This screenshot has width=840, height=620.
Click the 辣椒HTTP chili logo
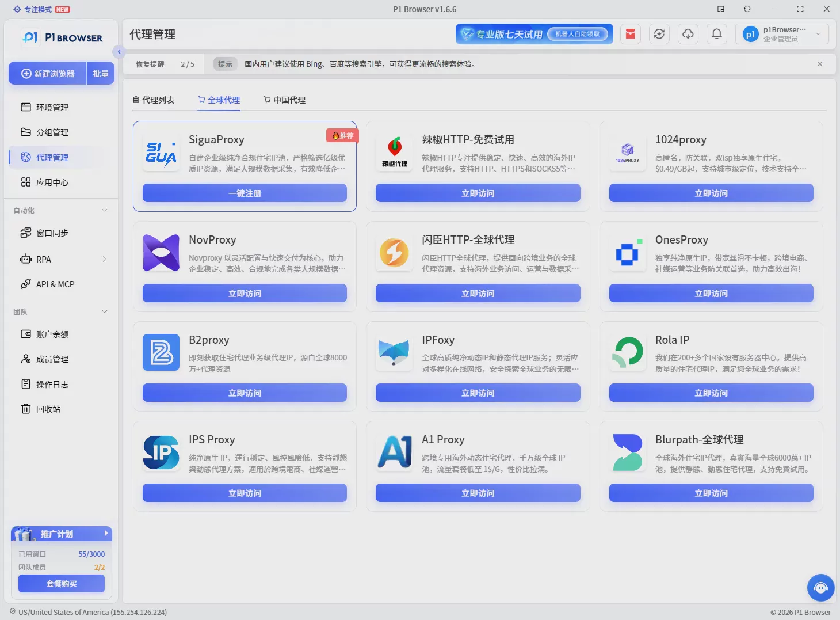(394, 153)
